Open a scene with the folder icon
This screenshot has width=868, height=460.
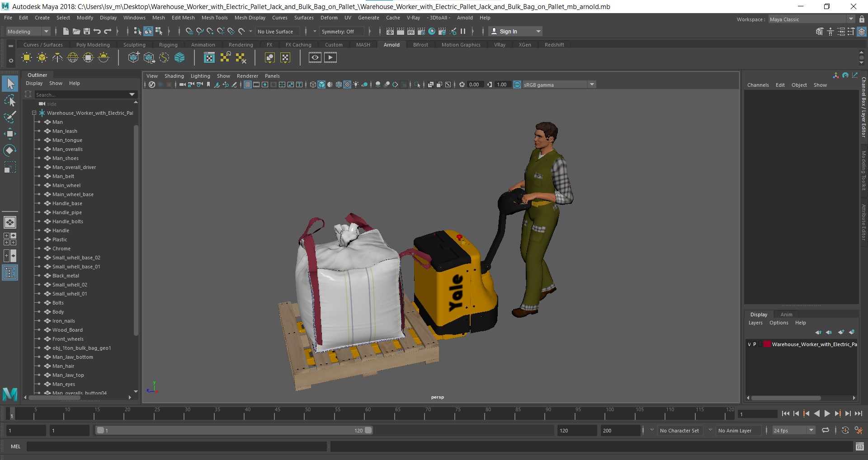click(76, 31)
